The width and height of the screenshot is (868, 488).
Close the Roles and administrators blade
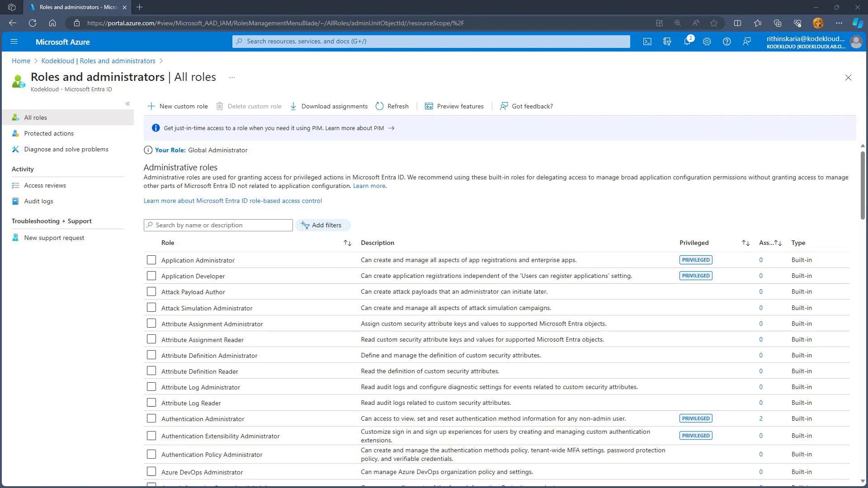tap(848, 78)
